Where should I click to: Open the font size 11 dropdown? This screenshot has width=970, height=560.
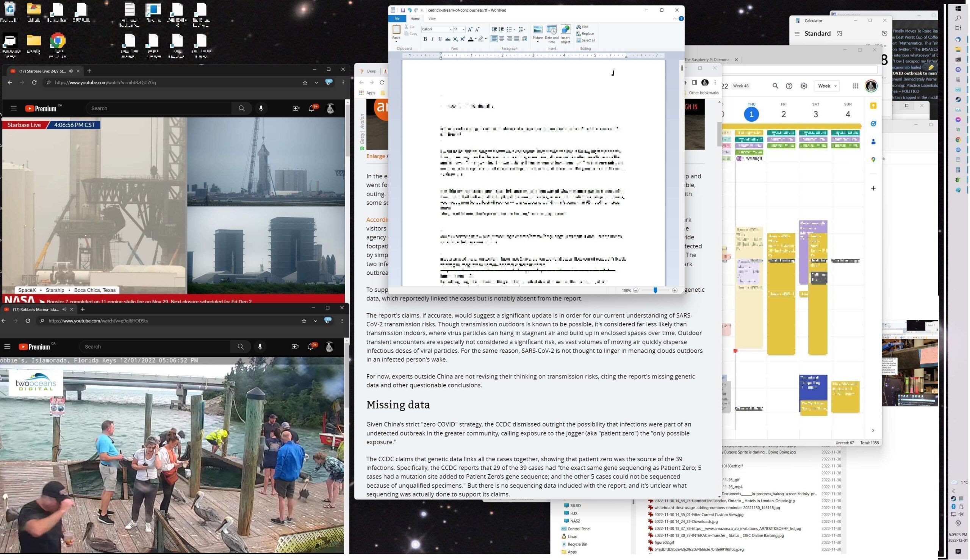pos(463,29)
